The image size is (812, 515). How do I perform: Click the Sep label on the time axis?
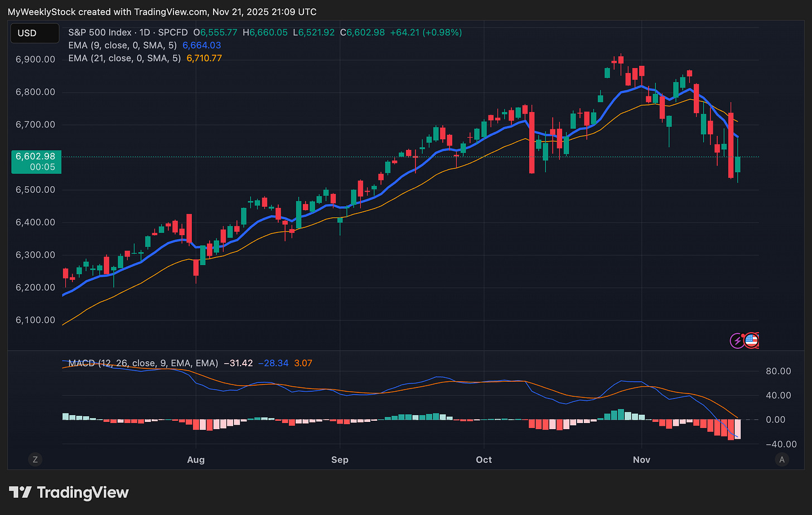(x=340, y=460)
